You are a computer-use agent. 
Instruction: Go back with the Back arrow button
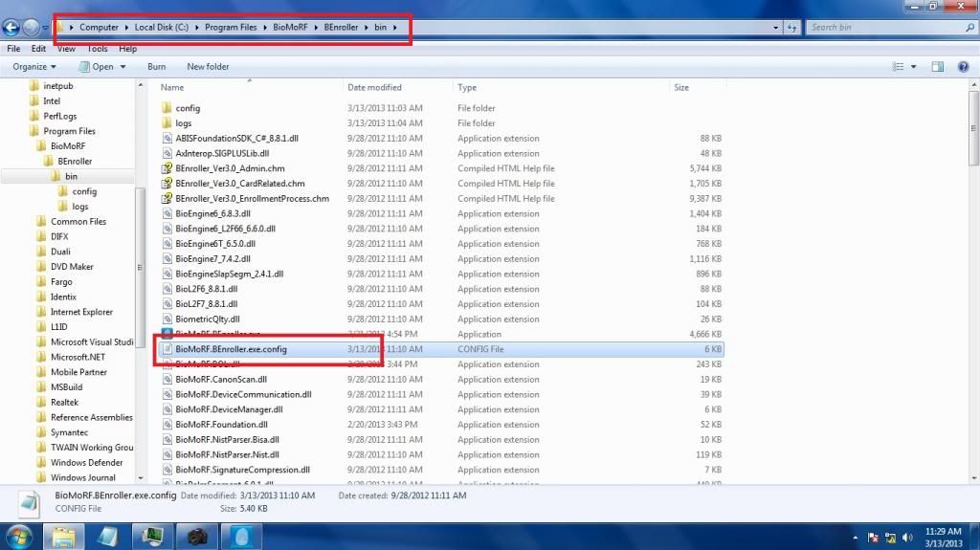(11, 28)
